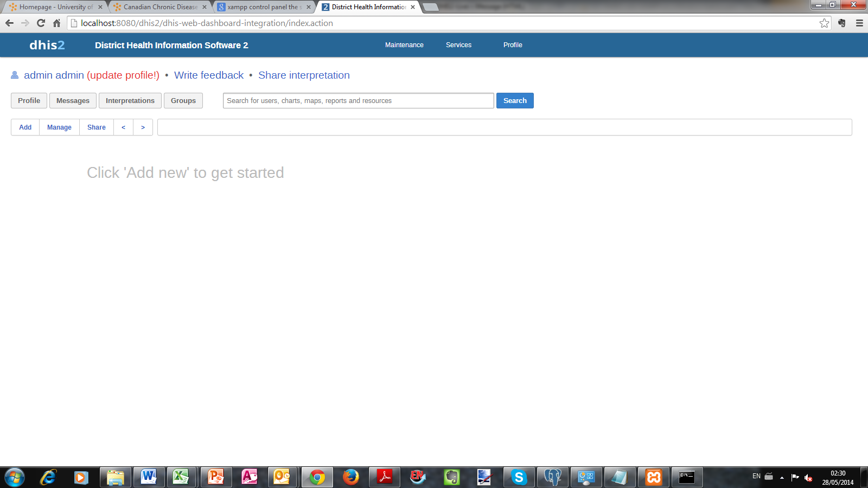The image size is (868, 488).
Task: Switch to Skype in the taskbar
Action: pos(519,477)
